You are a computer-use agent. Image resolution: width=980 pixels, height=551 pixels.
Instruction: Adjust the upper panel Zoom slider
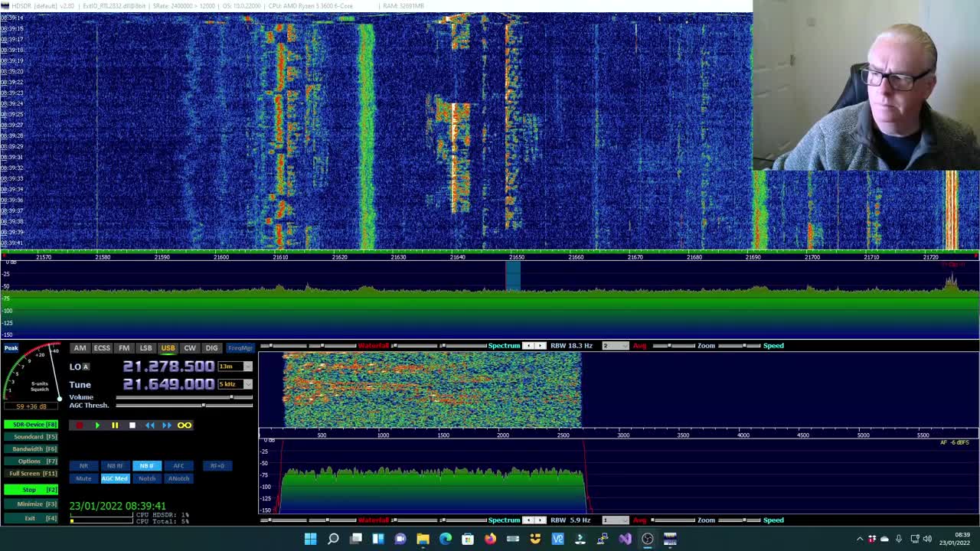coord(672,346)
